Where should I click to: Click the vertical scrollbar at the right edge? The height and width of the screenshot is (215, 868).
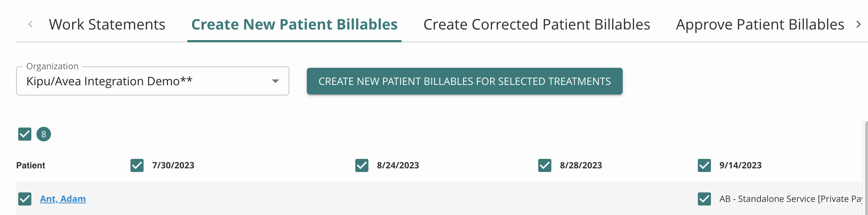(866, 168)
